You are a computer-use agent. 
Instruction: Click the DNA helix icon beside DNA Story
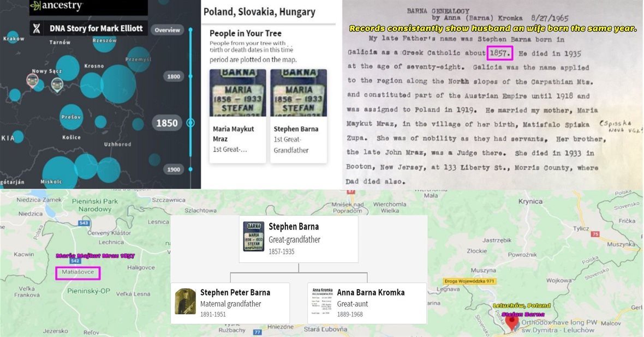37,28
